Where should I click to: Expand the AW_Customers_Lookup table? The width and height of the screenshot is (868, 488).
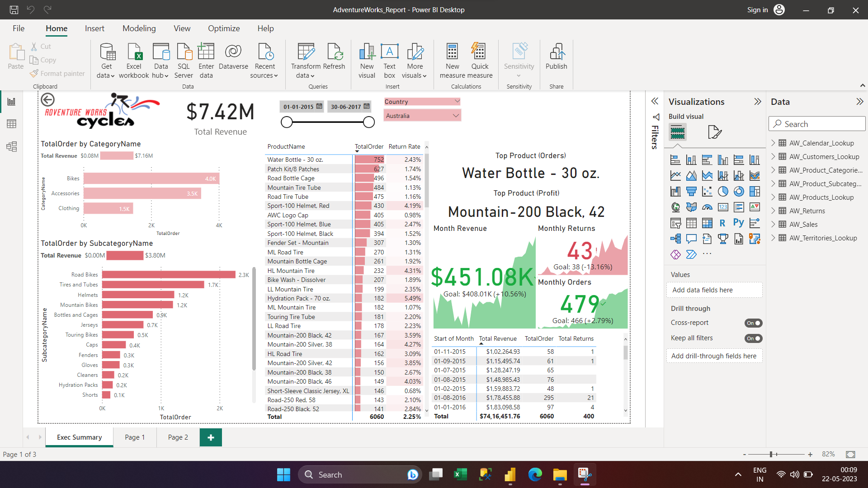pos(773,156)
